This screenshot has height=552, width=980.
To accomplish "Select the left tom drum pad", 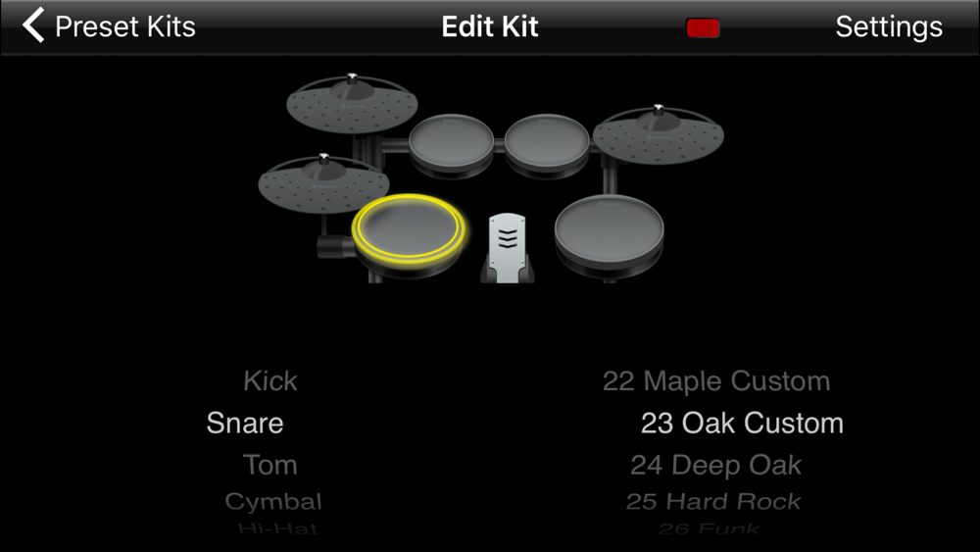I will [451, 140].
